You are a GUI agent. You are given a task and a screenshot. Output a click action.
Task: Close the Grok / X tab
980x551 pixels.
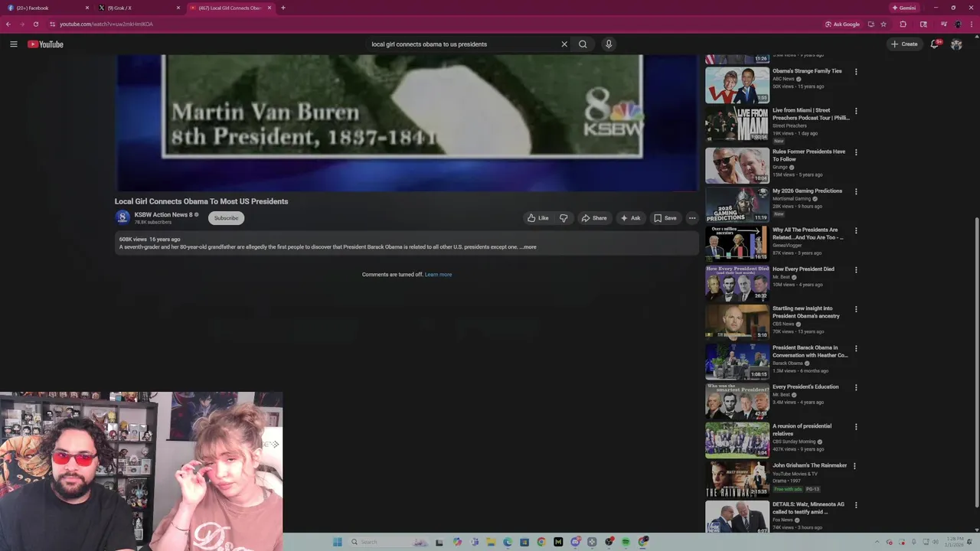pos(178,8)
